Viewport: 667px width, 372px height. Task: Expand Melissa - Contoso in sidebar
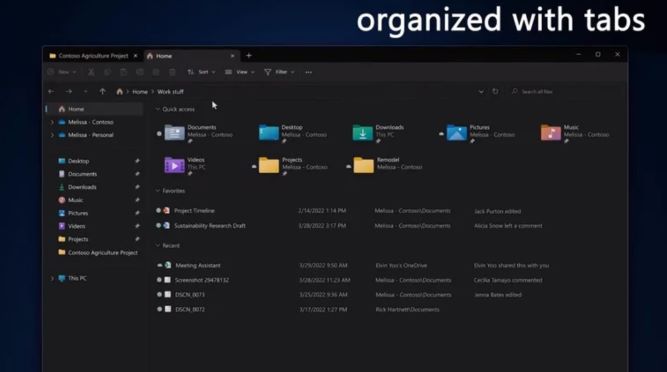pos(52,122)
